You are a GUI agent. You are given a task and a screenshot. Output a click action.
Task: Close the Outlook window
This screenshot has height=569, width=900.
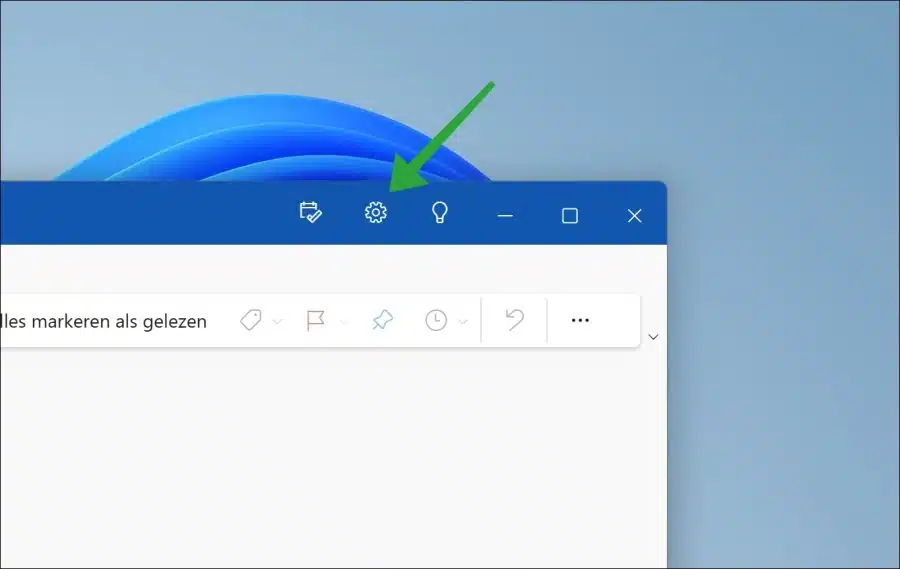pos(634,216)
